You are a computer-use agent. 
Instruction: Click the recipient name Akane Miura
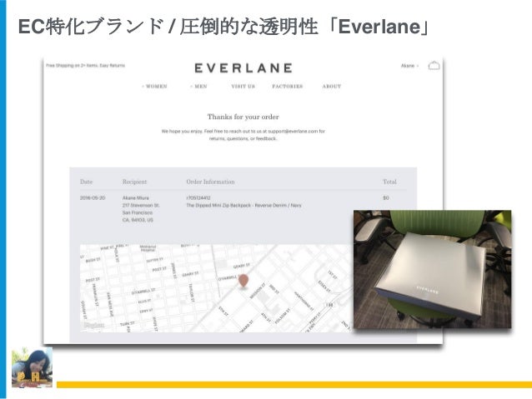coord(136,198)
